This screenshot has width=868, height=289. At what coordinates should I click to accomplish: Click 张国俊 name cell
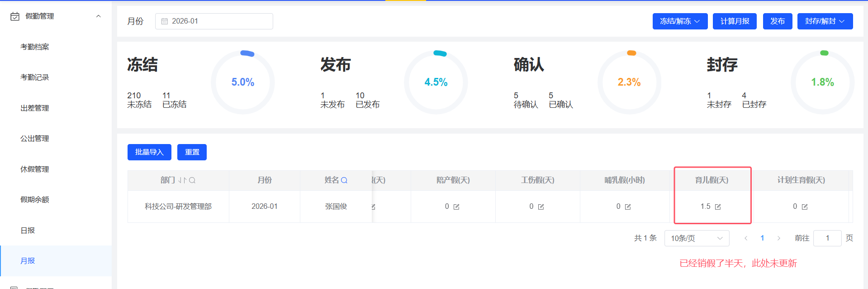point(336,207)
